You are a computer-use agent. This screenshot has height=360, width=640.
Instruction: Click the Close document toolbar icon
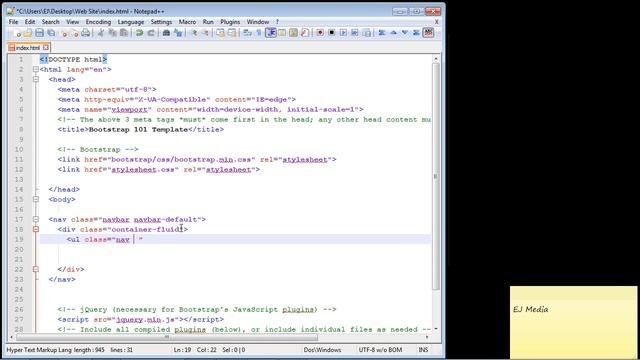(64, 33)
